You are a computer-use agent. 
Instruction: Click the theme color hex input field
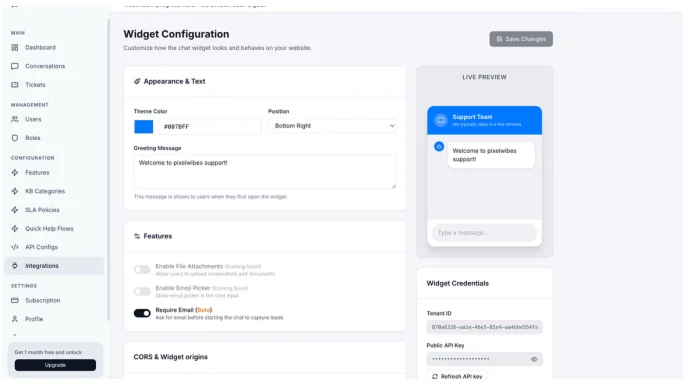pos(210,127)
